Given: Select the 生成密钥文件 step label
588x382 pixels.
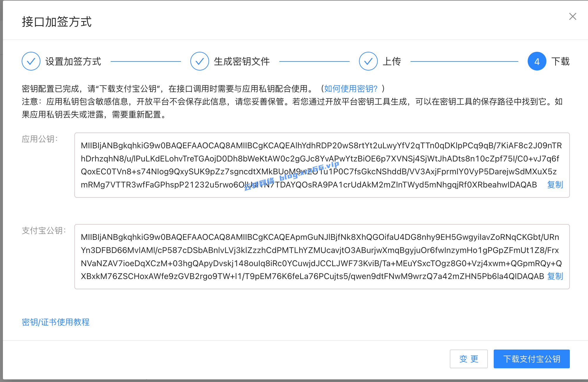Looking at the screenshot, I should 242,61.
